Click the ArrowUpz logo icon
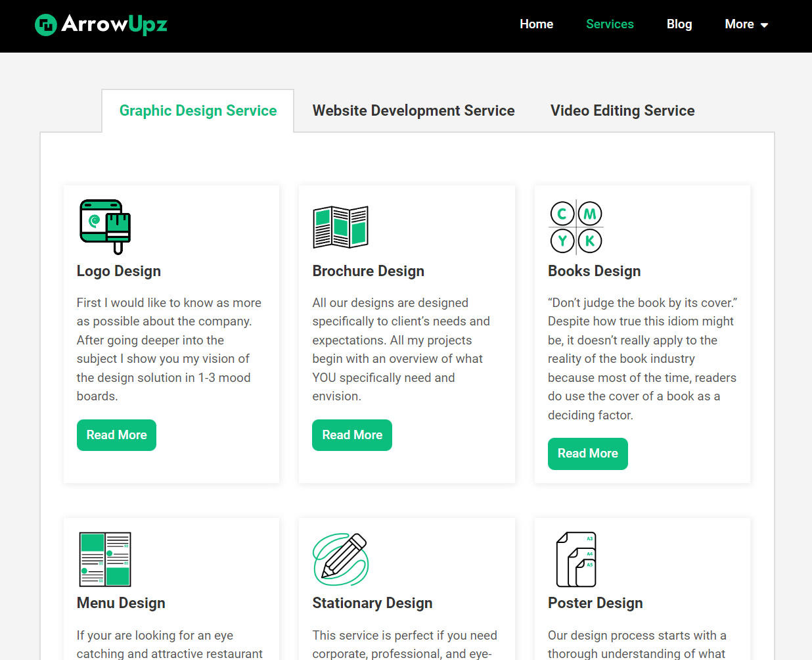This screenshot has height=660, width=812. pos(46,25)
